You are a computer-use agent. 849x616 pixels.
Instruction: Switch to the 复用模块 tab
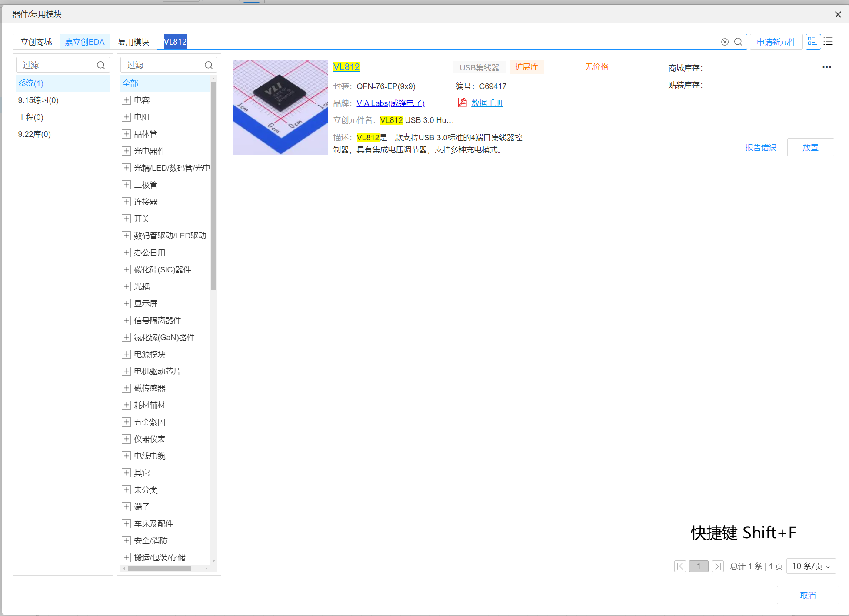click(x=133, y=42)
